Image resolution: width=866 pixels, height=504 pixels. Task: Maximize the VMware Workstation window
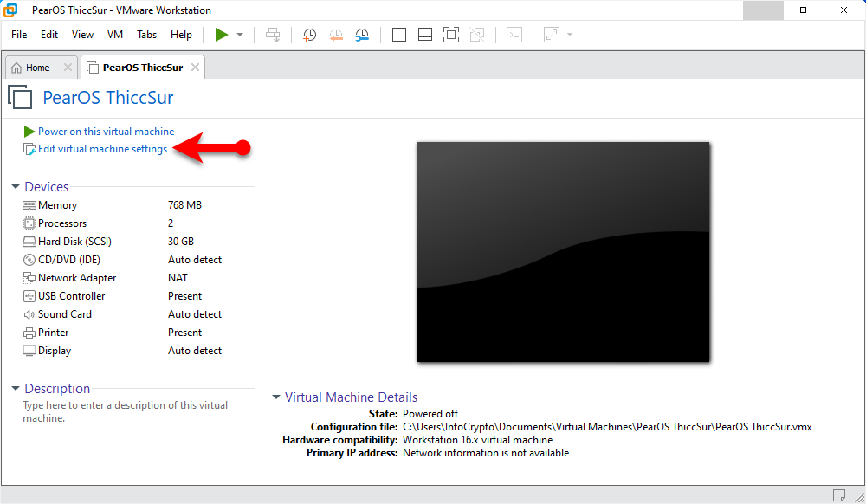click(803, 10)
